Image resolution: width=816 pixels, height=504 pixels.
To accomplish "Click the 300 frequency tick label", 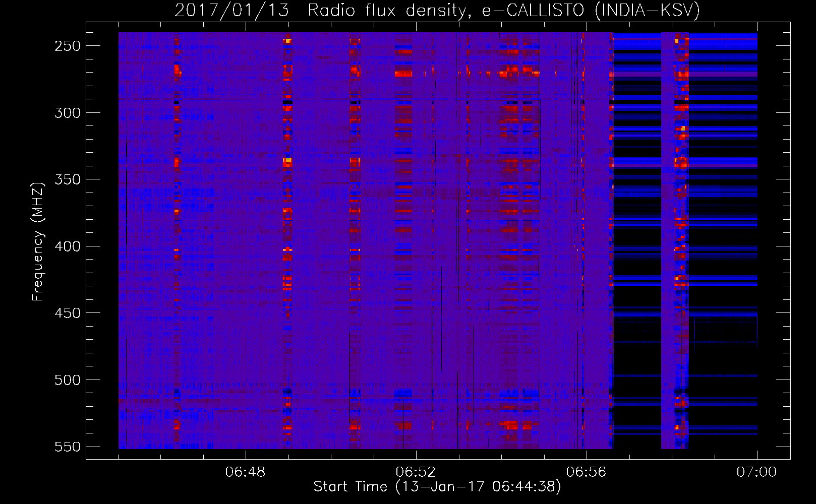I will [68, 113].
